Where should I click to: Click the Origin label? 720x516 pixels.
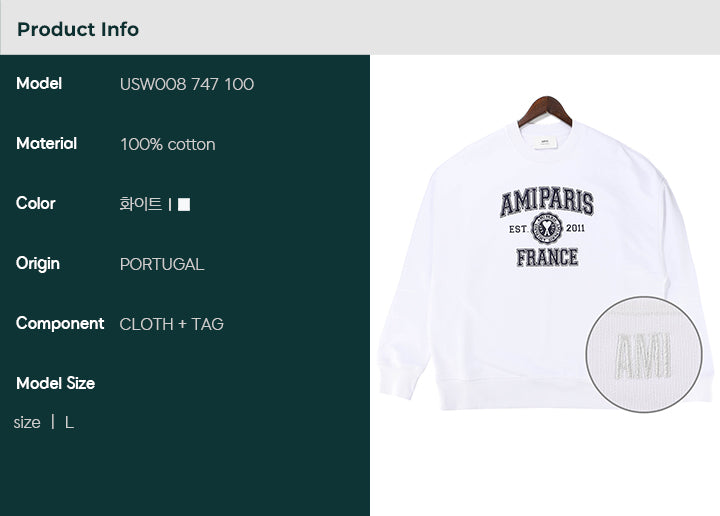click(x=38, y=264)
